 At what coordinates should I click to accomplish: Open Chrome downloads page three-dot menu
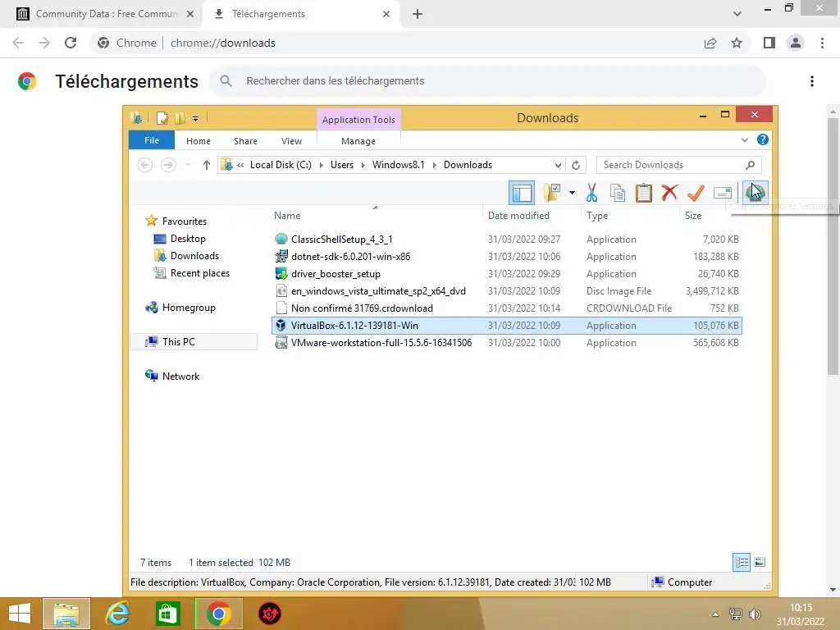coord(812,81)
